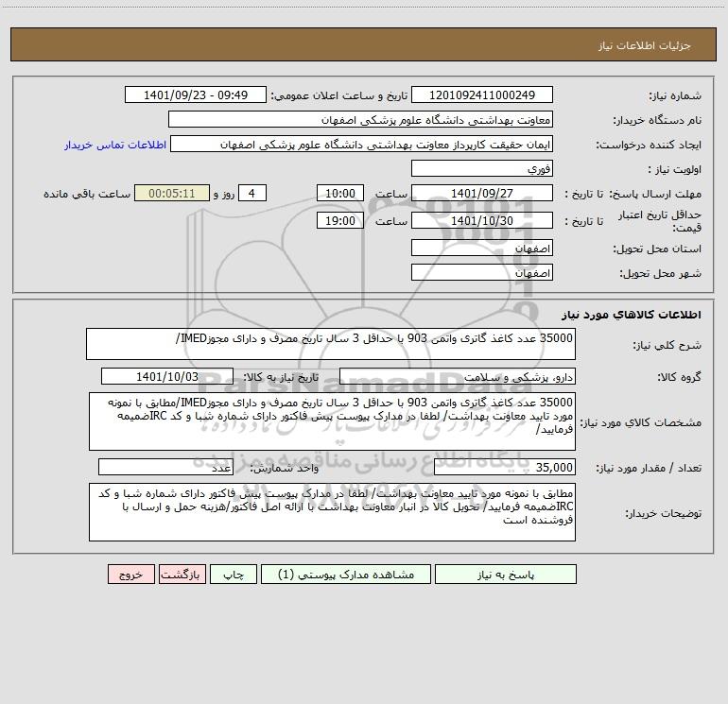Screen dimensions: 728x704
Task: Click response deadline date 1401/09/27
Action: [x=482, y=193]
